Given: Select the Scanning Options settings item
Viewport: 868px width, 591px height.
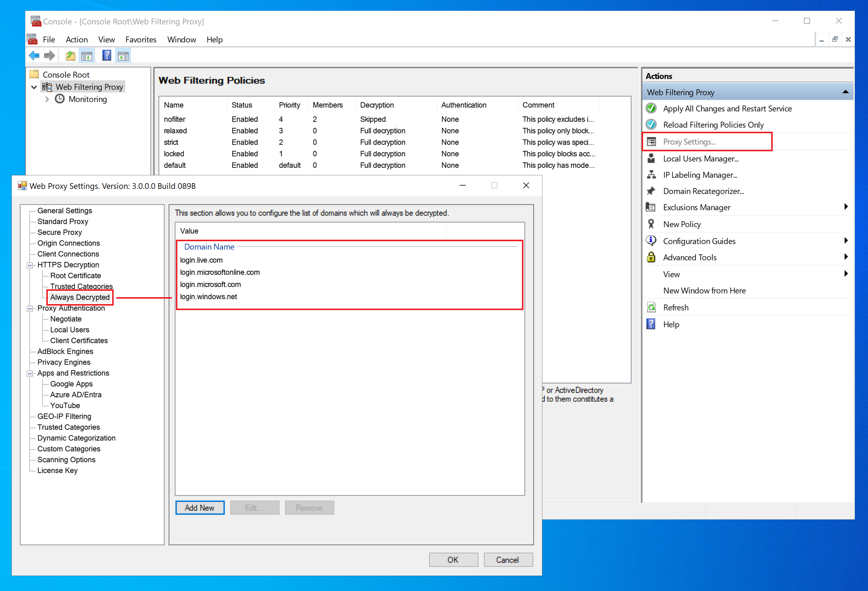Looking at the screenshot, I should pyautogui.click(x=66, y=460).
